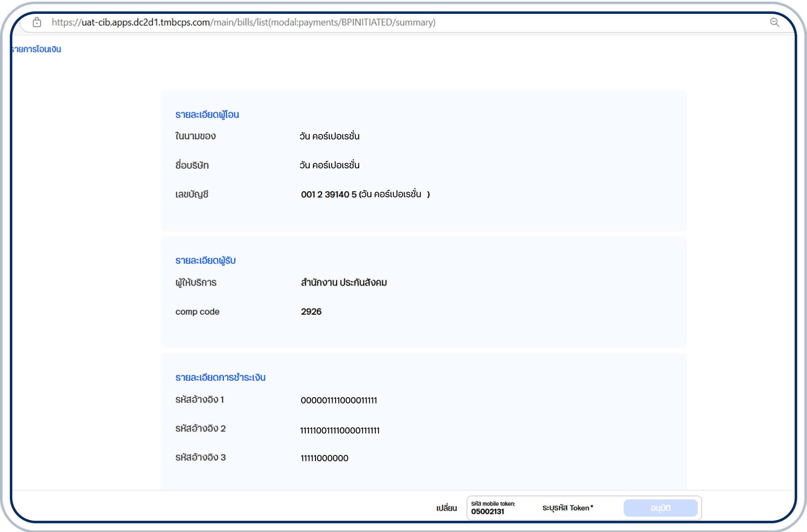Click the comp code value 2926

point(311,312)
